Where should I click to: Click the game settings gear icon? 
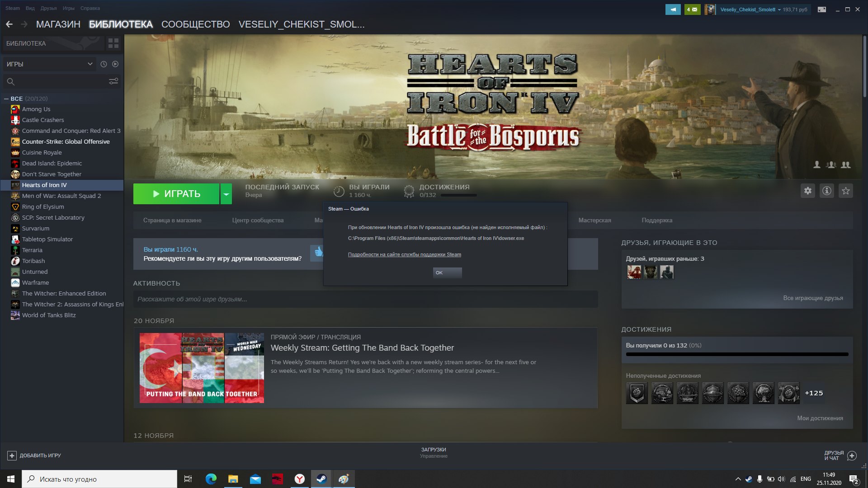(x=808, y=191)
